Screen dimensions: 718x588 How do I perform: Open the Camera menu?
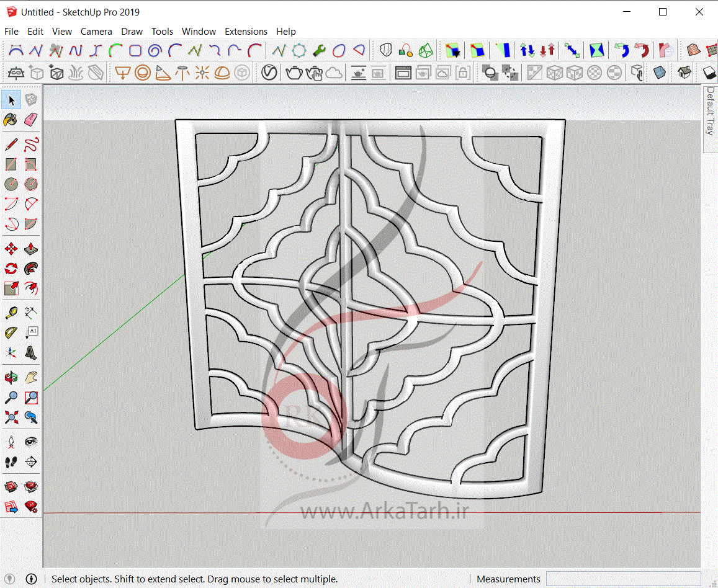pyautogui.click(x=96, y=31)
